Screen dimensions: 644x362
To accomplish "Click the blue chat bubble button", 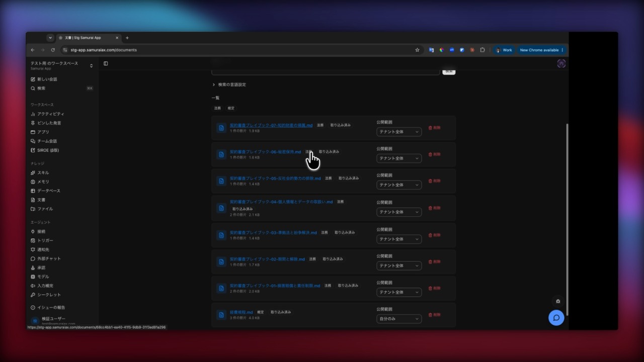I will pyautogui.click(x=556, y=318).
